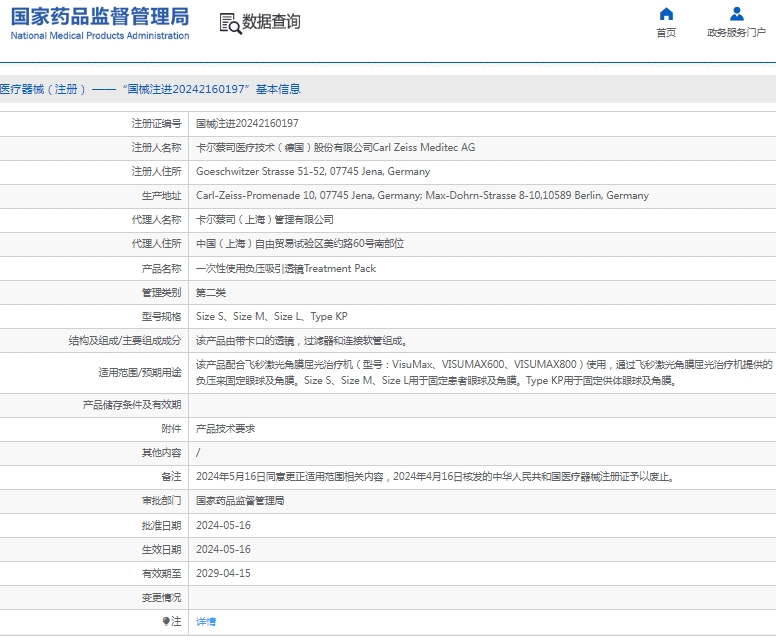Viewport: 776px width, 642px height.
Task: Select the Size S、Size M、Size L、Type KP value
Action: [272, 316]
